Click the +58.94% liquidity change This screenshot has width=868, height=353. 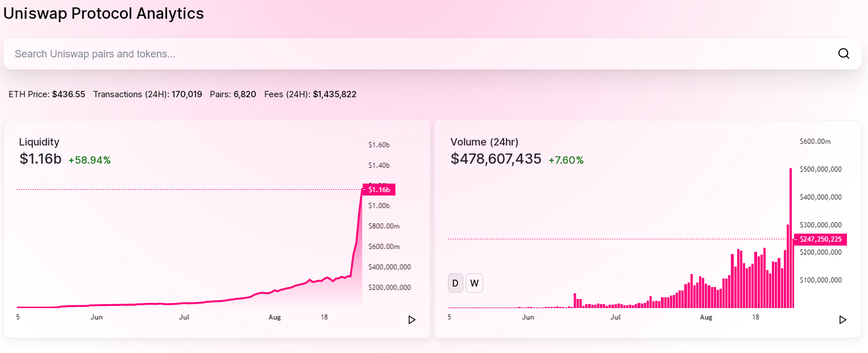89,160
